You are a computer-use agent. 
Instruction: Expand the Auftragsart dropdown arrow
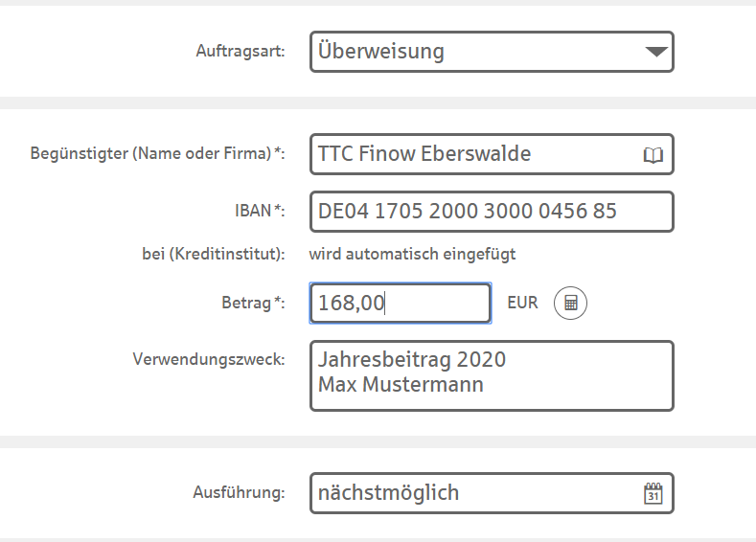click(655, 53)
